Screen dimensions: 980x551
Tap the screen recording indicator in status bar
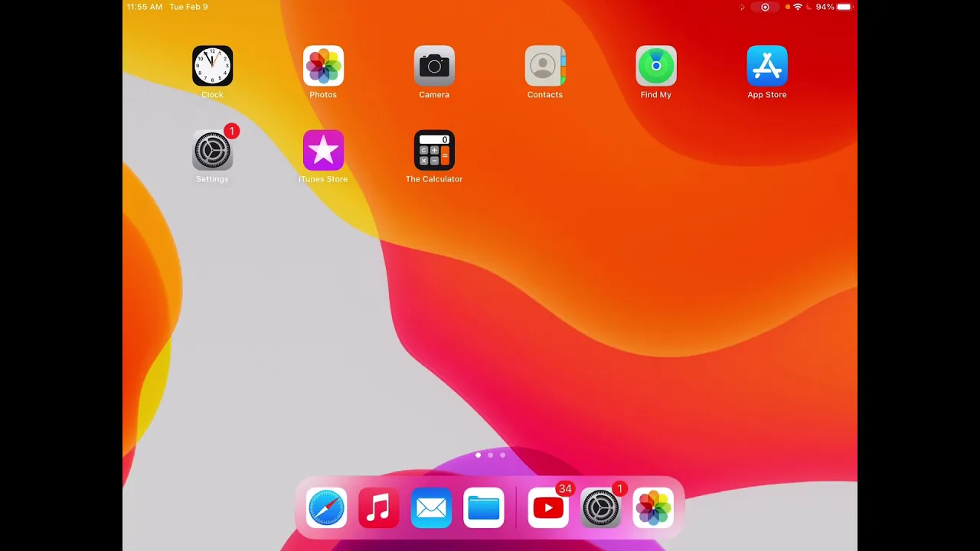[765, 7]
